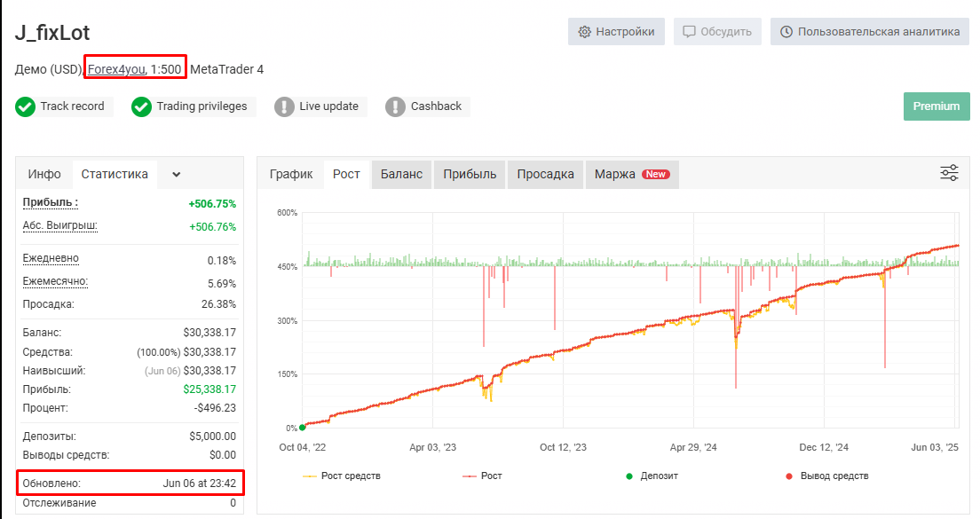This screenshot has height=519, width=980.
Task: Switch to the Инфо tab
Action: pyautogui.click(x=44, y=174)
